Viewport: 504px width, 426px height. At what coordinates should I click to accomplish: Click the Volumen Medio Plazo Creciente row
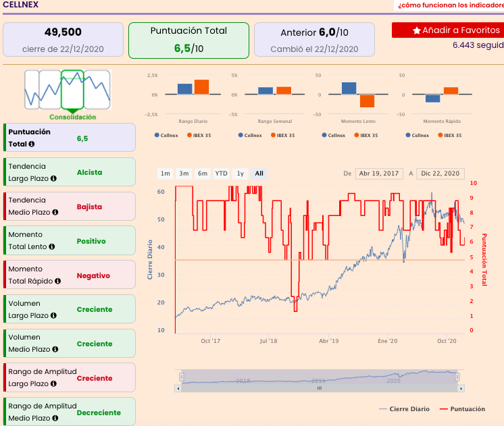[x=70, y=344]
